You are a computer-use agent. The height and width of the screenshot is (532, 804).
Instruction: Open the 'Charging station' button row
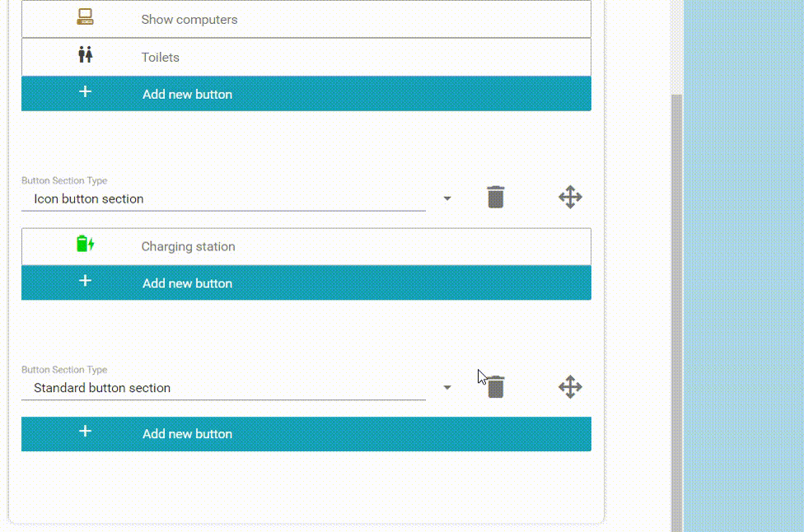click(306, 246)
